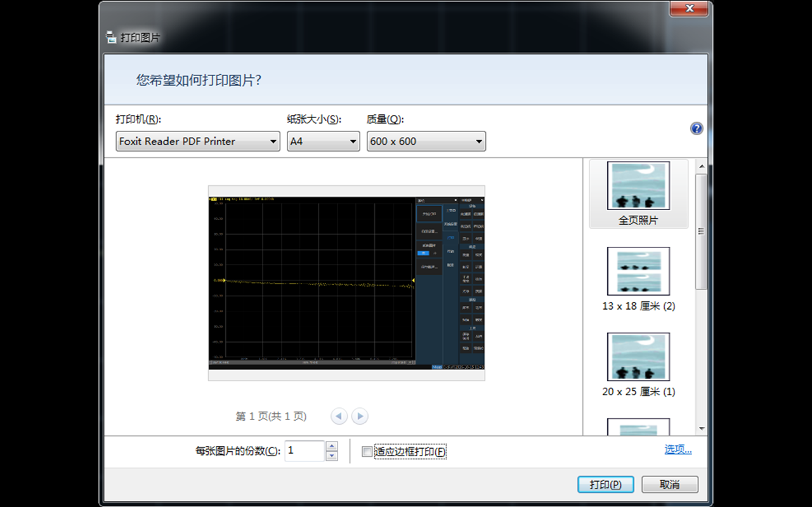Close the print pictures dialog
Viewport: 812px width, 507px height.
coord(690,8)
